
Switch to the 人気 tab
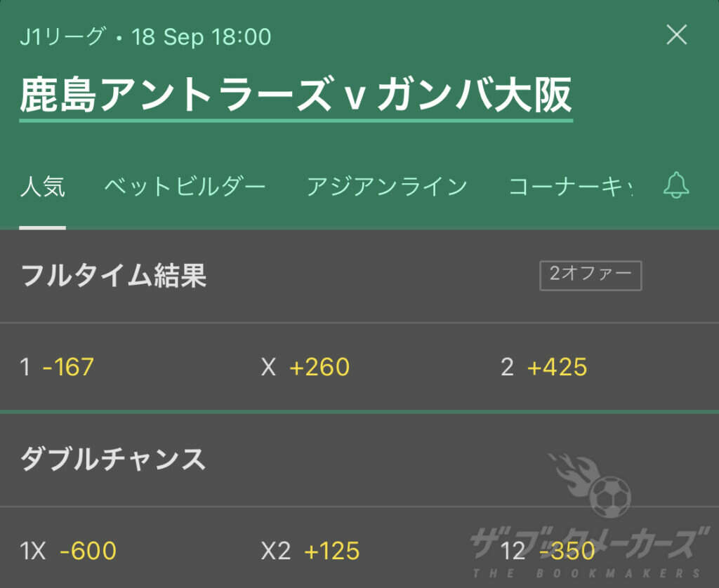pos(44,185)
